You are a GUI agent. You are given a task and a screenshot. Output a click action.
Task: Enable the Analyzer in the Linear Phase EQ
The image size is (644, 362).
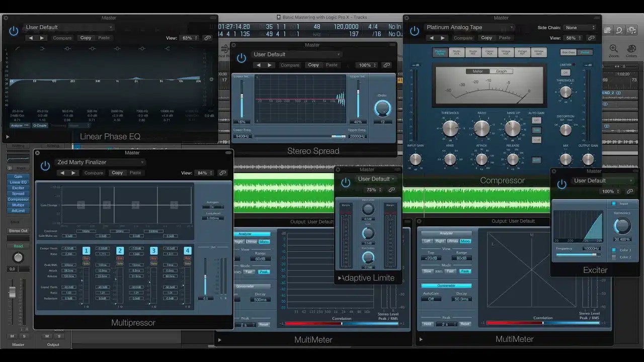point(16,126)
